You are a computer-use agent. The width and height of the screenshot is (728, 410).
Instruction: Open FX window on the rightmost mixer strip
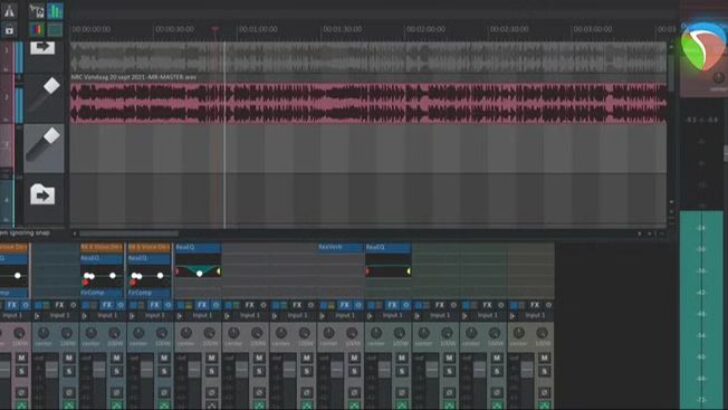click(535, 305)
